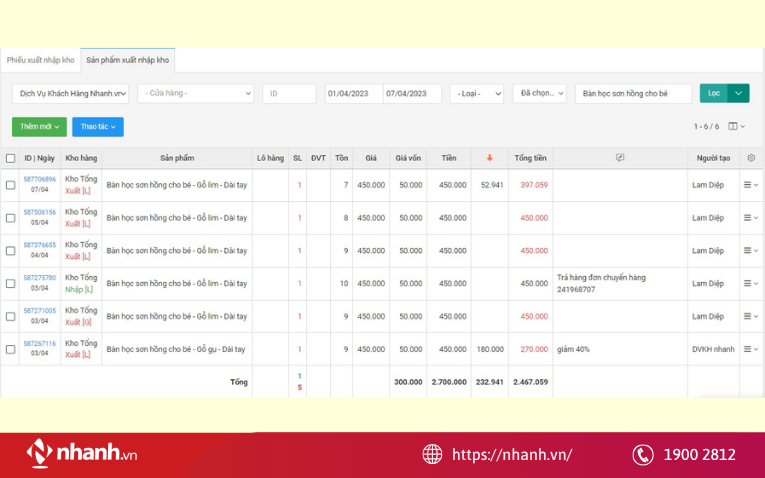Check the box for row 587706896

pos(10,185)
